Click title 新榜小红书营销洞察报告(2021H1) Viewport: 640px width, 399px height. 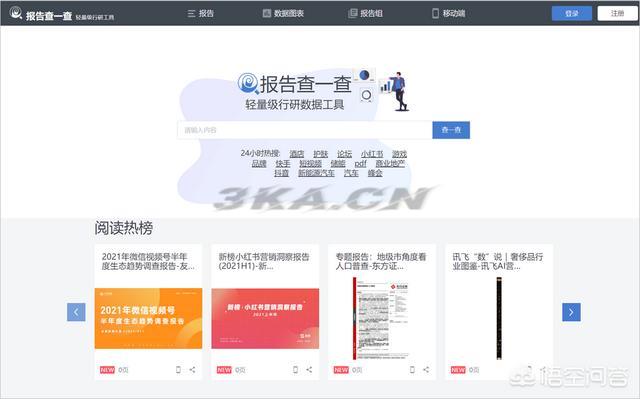(264, 262)
